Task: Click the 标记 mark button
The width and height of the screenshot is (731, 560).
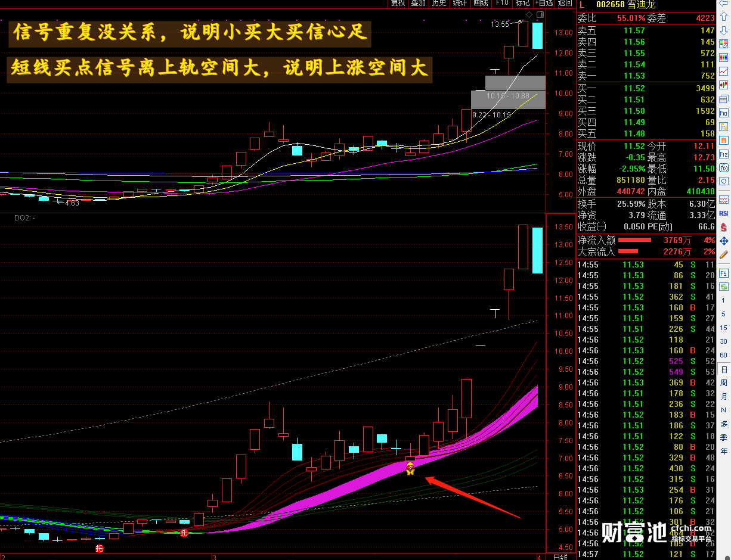Action: pyautogui.click(x=522, y=4)
